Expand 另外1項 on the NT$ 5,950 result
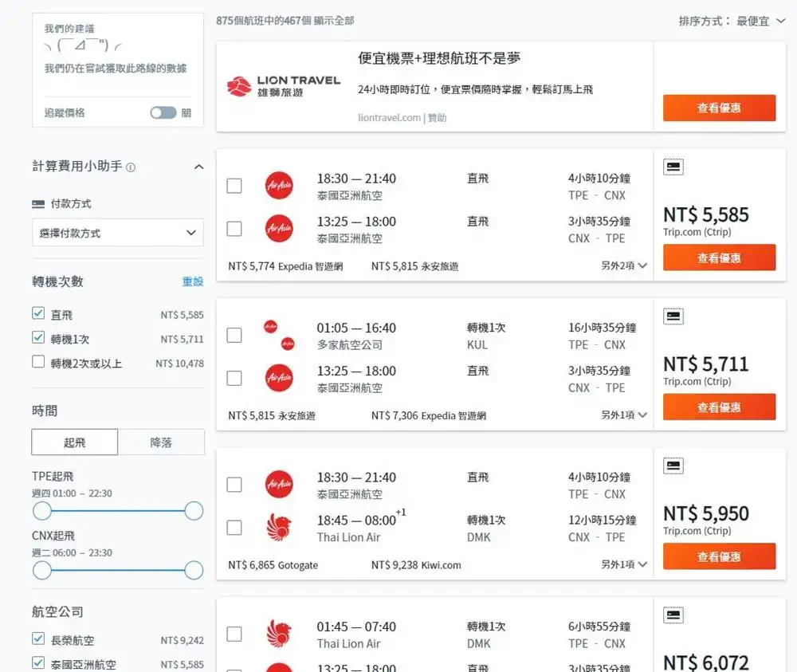 click(624, 564)
